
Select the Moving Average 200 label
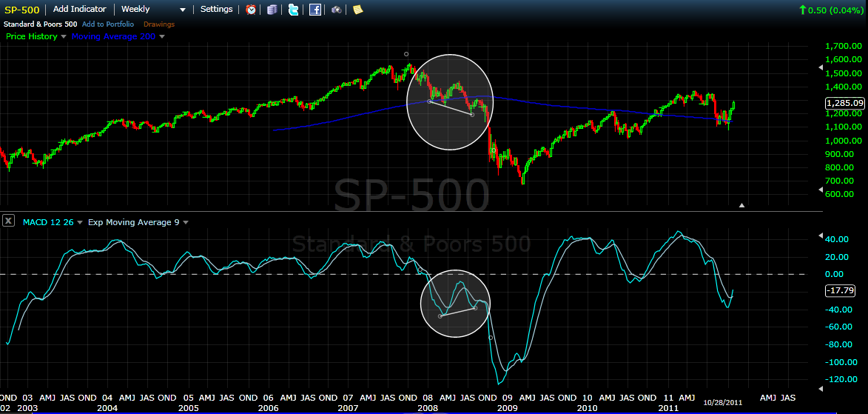point(113,36)
